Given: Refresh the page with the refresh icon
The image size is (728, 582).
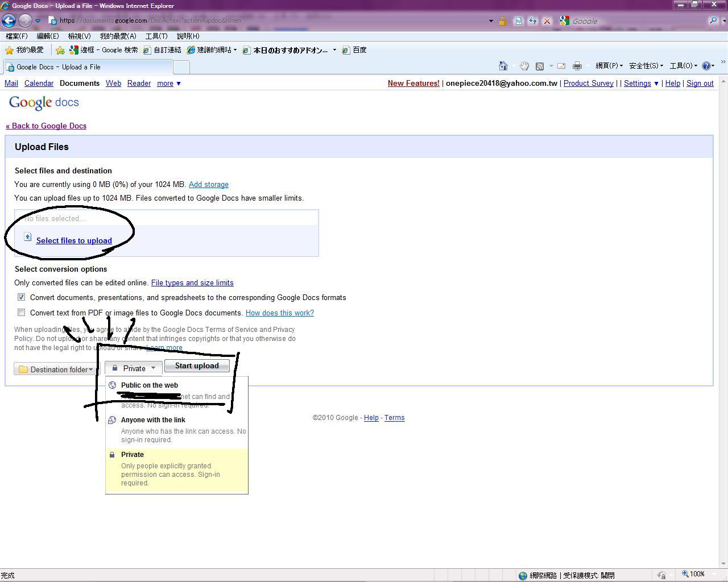Looking at the screenshot, I should pyautogui.click(x=533, y=21).
